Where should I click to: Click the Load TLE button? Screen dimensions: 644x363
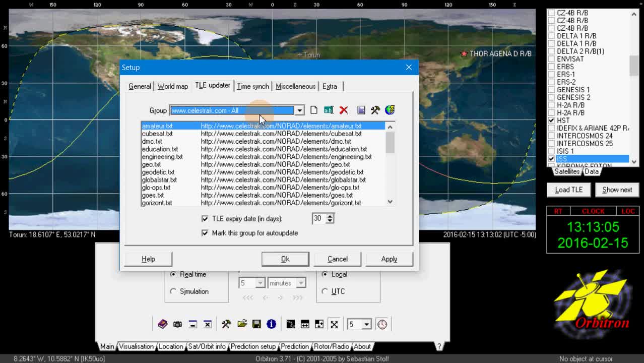(x=569, y=190)
